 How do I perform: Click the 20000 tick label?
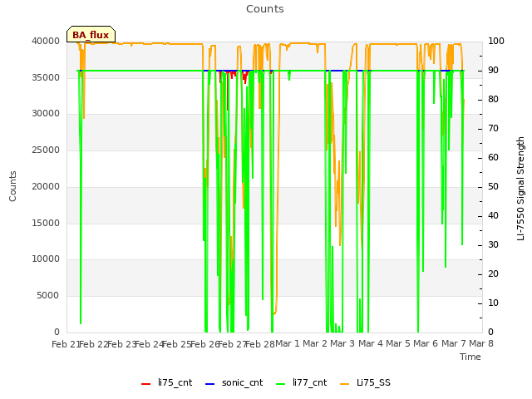[46, 186]
